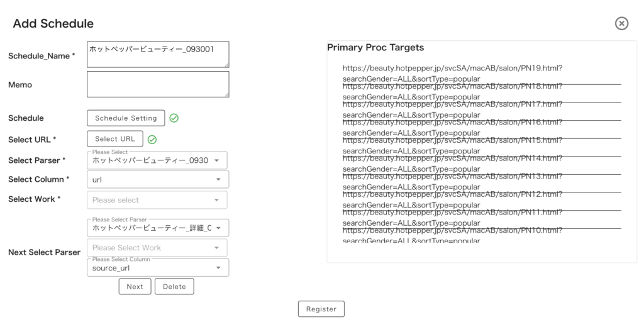
Task: Click the Delete button
Action: point(174,287)
